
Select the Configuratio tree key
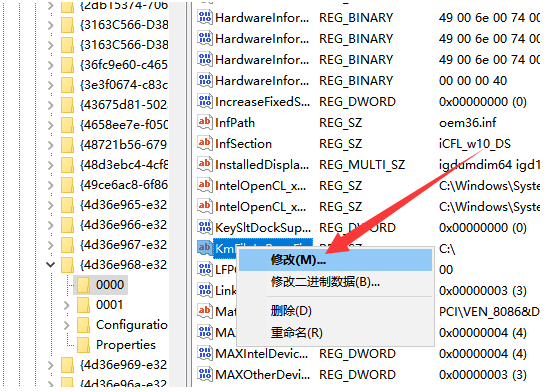pyautogui.click(x=131, y=325)
